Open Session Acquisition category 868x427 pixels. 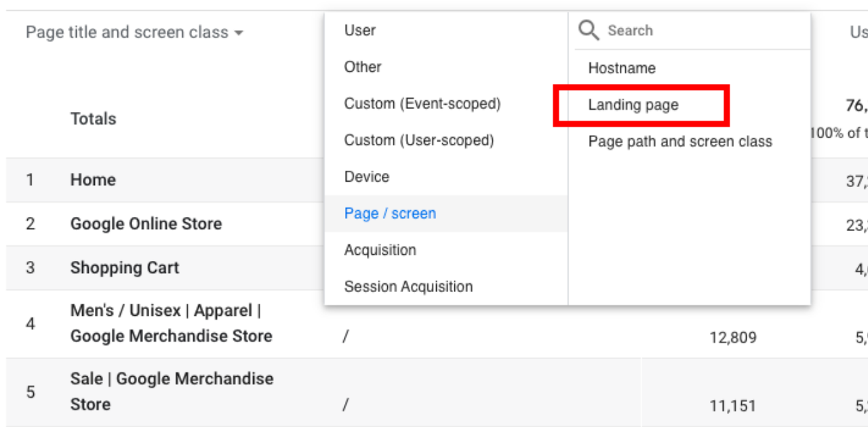click(408, 287)
